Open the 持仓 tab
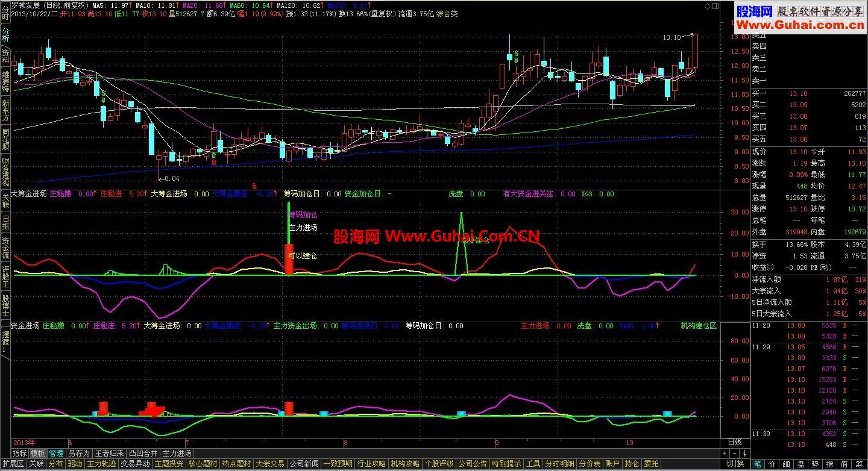Image resolution: width=868 pixels, height=471 pixels. pyautogui.click(x=632, y=464)
